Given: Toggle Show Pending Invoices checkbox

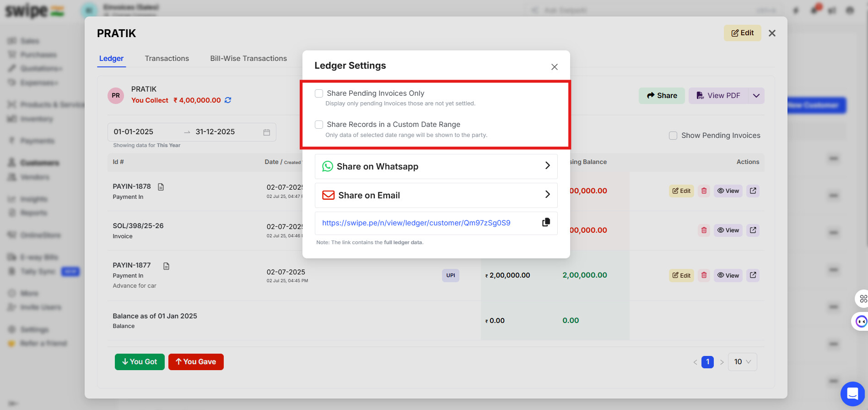Looking at the screenshot, I should [673, 136].
